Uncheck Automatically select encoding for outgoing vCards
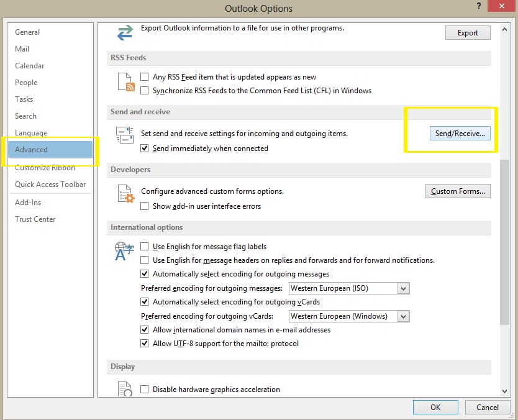Image resolution: width=518 pixels, height=420 pixels. pos(144,302)
